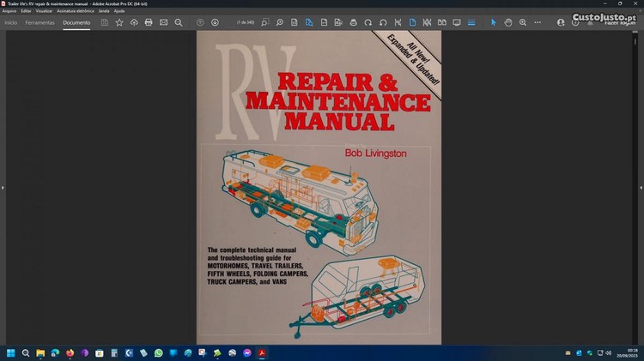Expand the right tools pane arrow

point(641,187)
